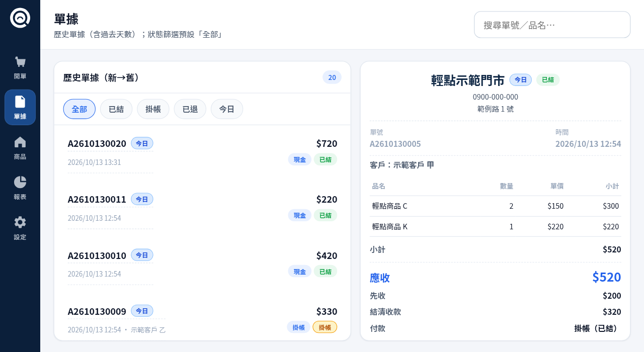Focus the 搜尋單號／品名 search field

coord(552,25)
